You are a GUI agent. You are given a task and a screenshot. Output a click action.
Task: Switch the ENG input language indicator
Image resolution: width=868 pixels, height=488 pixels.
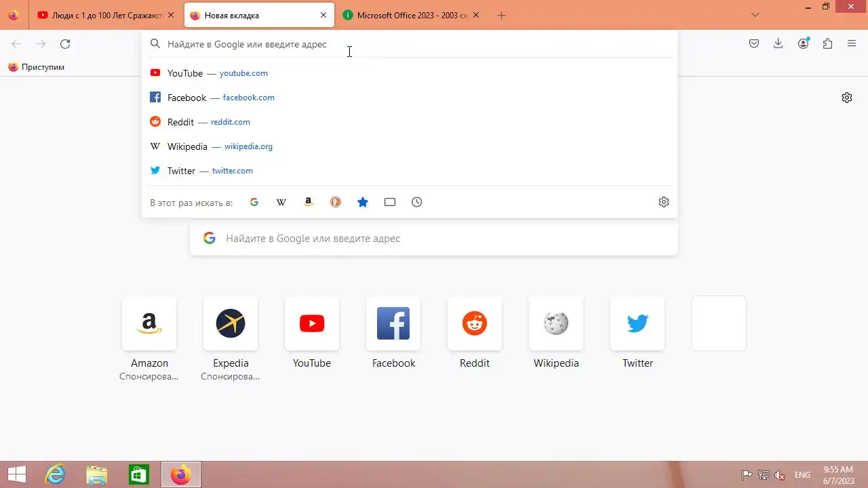click(x=802, y=475)
